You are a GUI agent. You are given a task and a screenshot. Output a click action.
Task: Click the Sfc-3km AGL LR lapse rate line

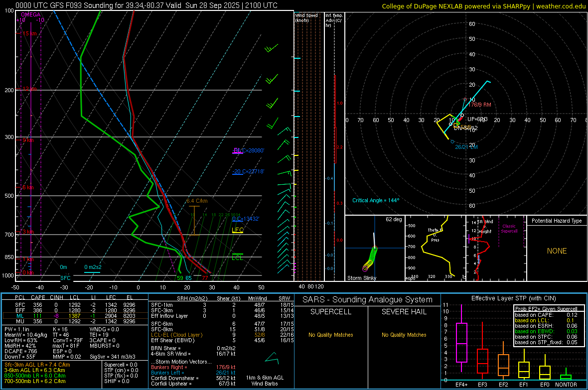[37, 365]
